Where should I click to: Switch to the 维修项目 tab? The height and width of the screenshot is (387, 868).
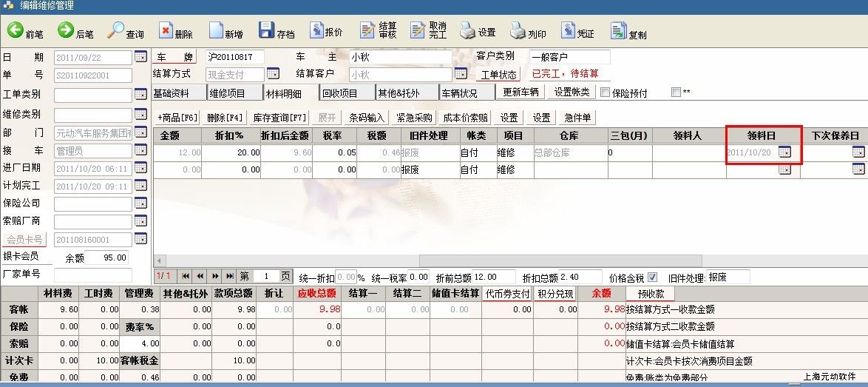(234, 93)
